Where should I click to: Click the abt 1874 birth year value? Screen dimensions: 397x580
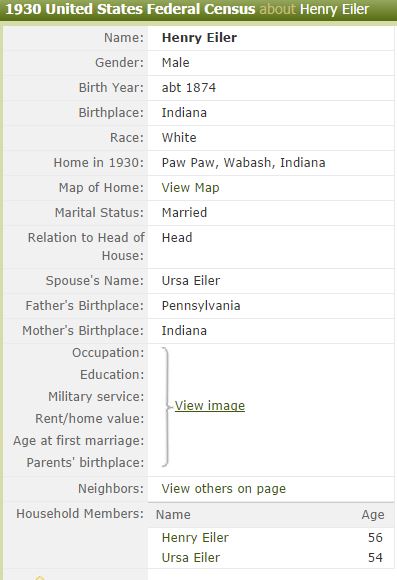[189, 88]
